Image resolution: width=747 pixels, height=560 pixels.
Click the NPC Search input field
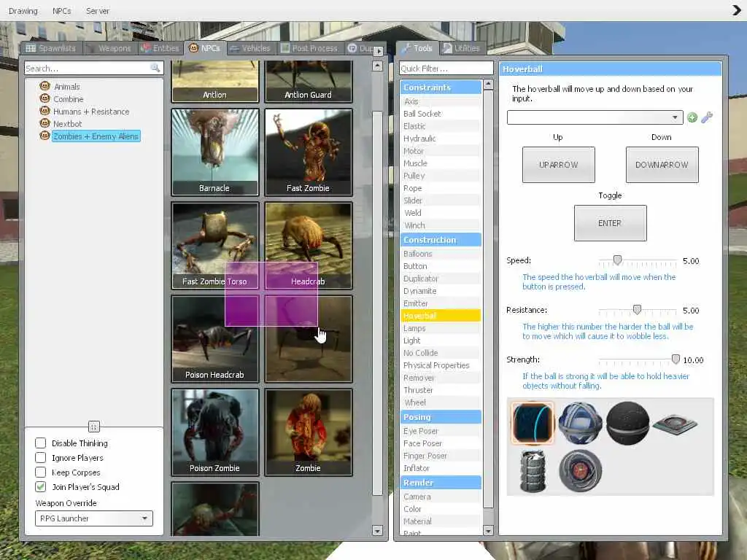[94, 68]
